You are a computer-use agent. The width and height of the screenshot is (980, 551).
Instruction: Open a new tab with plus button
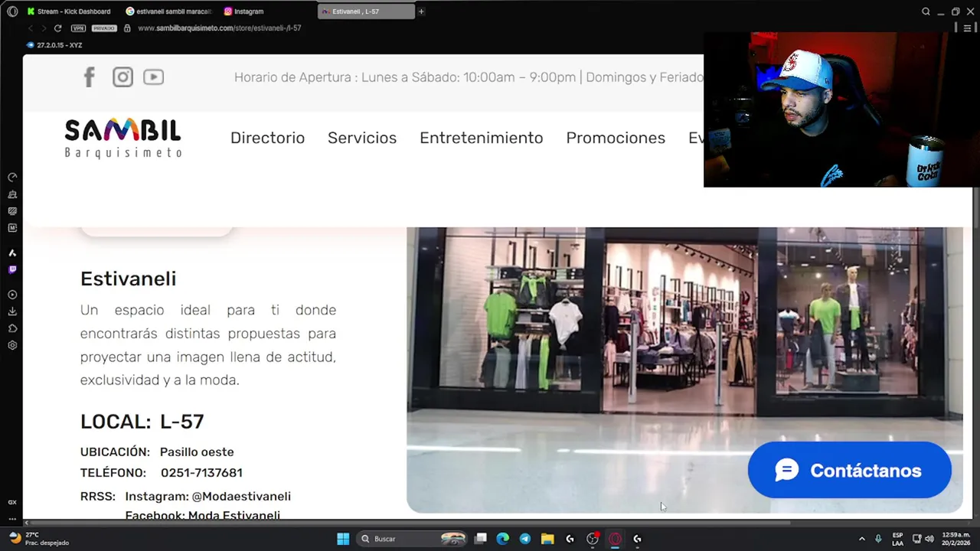coord(421,11)
